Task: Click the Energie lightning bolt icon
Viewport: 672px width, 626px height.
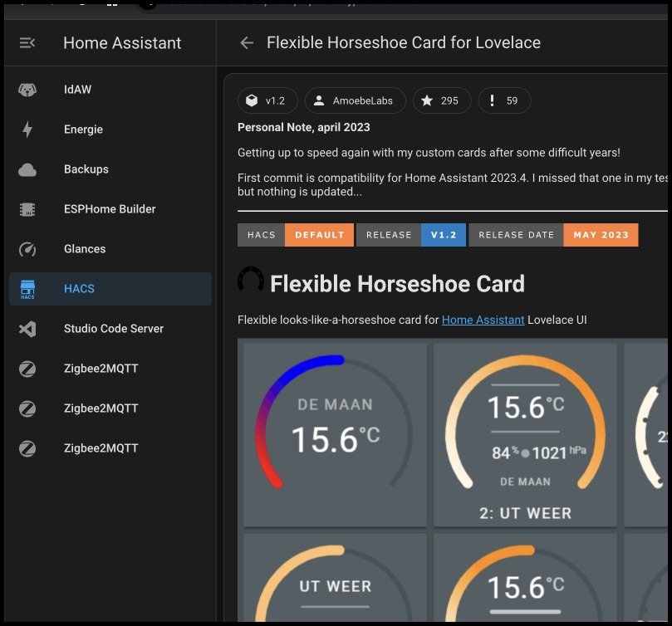Action: (27, 130)
